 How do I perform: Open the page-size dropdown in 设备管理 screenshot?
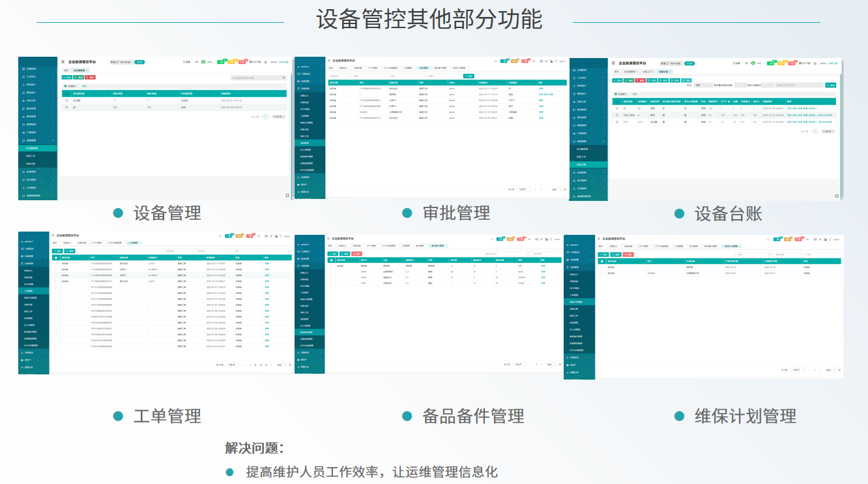click(278, 116)
